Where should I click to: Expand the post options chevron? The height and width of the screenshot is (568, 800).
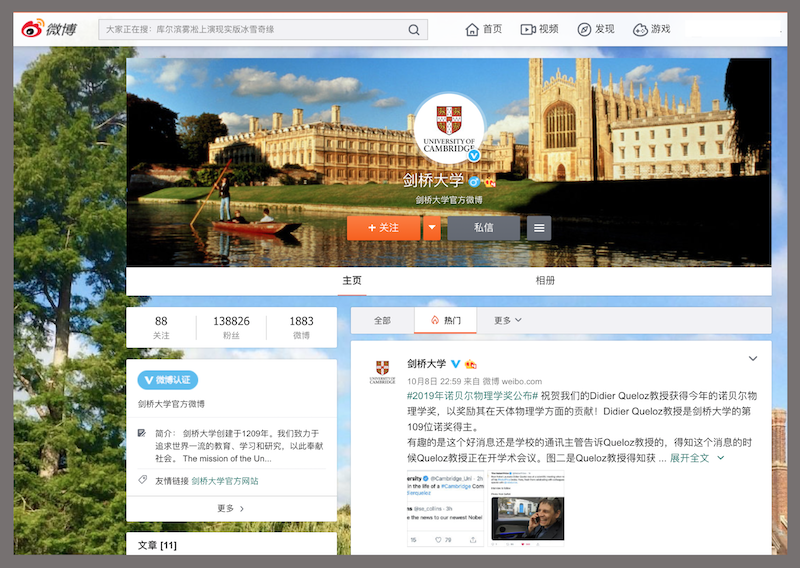(753, 359)
